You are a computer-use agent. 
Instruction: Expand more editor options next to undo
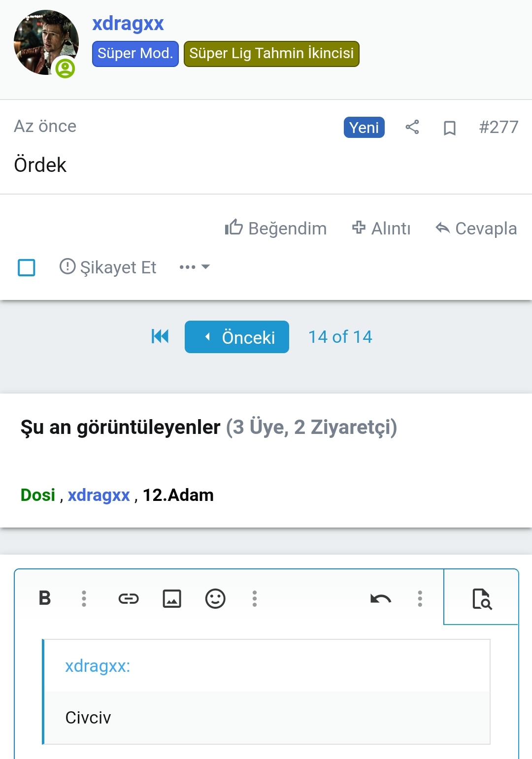(420, 598)
